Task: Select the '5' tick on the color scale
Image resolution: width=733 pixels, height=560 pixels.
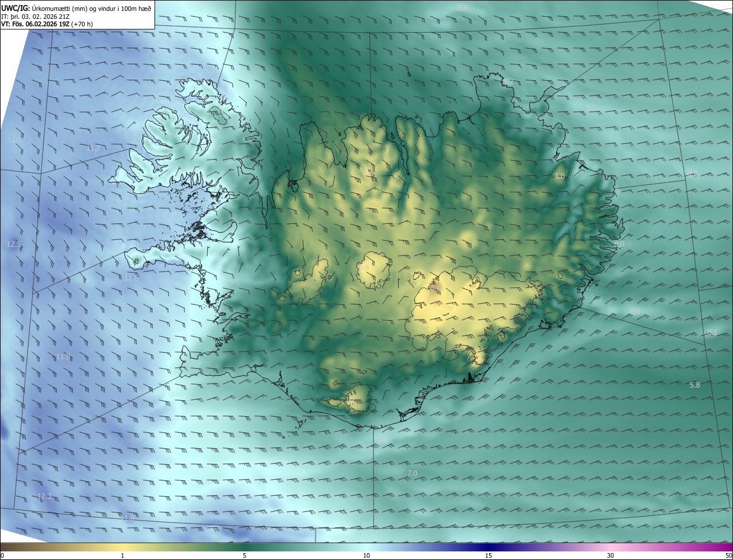Action: (245, 555)
